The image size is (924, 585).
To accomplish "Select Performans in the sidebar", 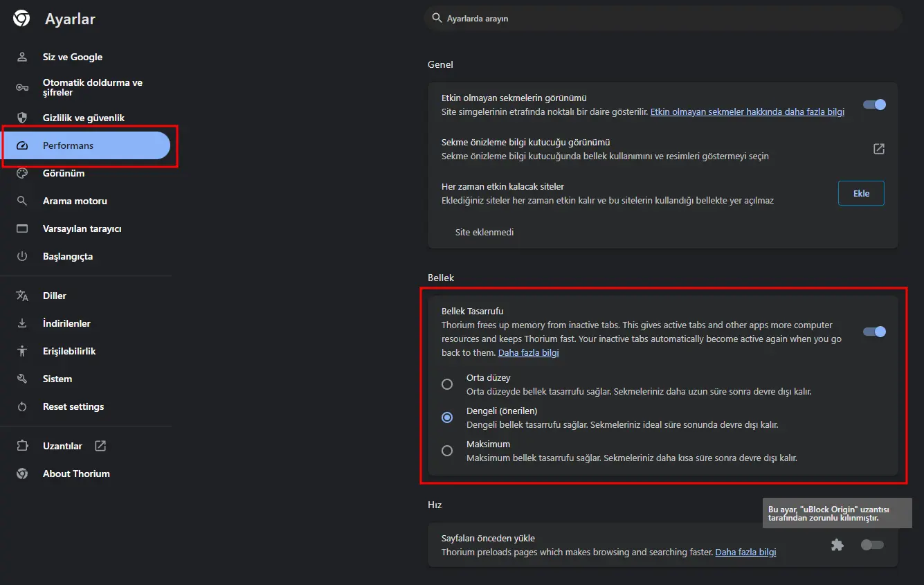I will (85, 145).
